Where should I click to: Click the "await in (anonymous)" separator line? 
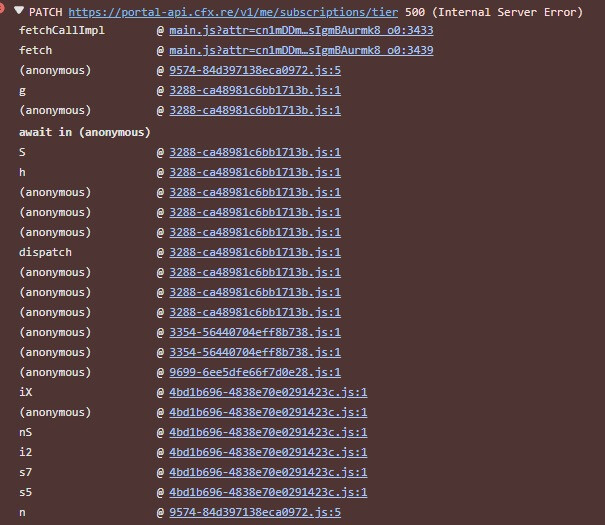click(x=84, y=132)
